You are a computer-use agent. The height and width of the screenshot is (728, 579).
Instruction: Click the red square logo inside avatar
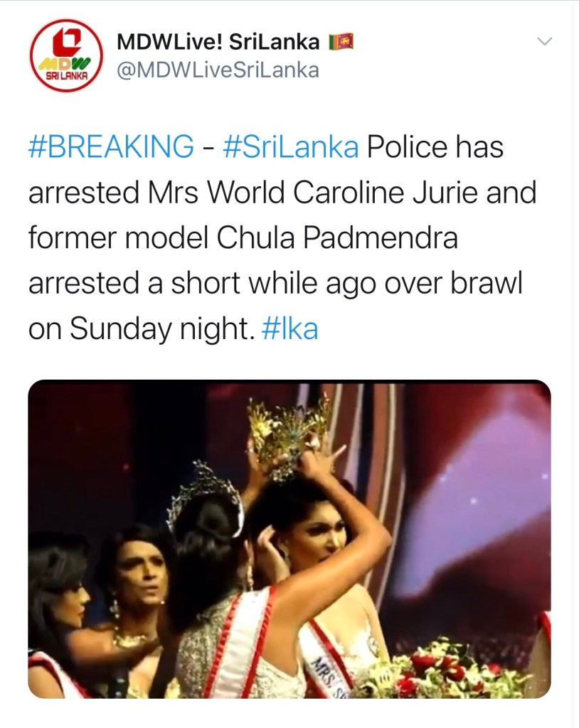pos(68,42)
